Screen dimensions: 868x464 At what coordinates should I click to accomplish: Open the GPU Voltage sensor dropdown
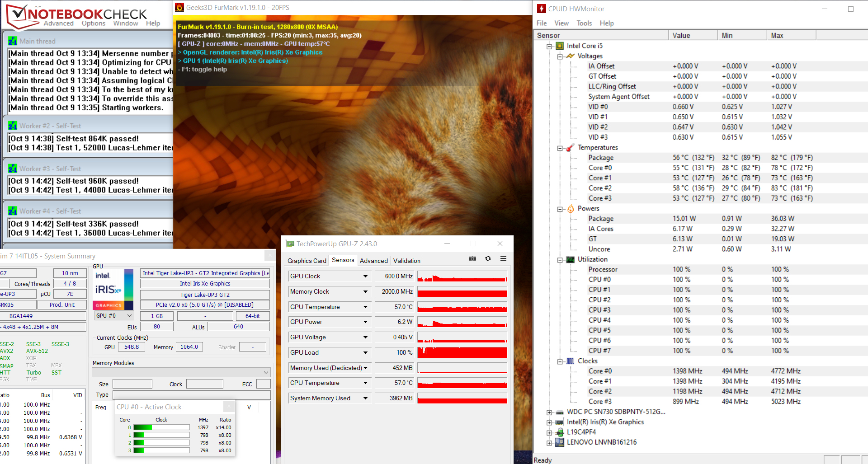(x=365, y=337)
